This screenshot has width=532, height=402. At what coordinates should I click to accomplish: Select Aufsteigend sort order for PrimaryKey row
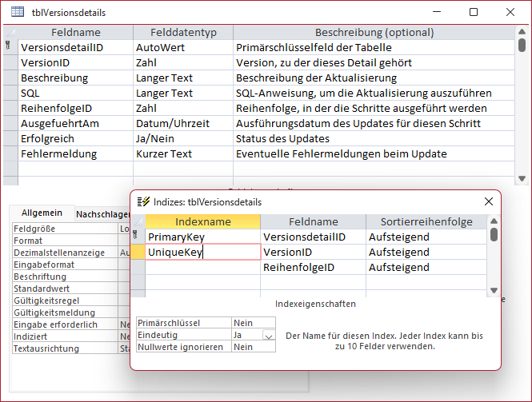426,237
